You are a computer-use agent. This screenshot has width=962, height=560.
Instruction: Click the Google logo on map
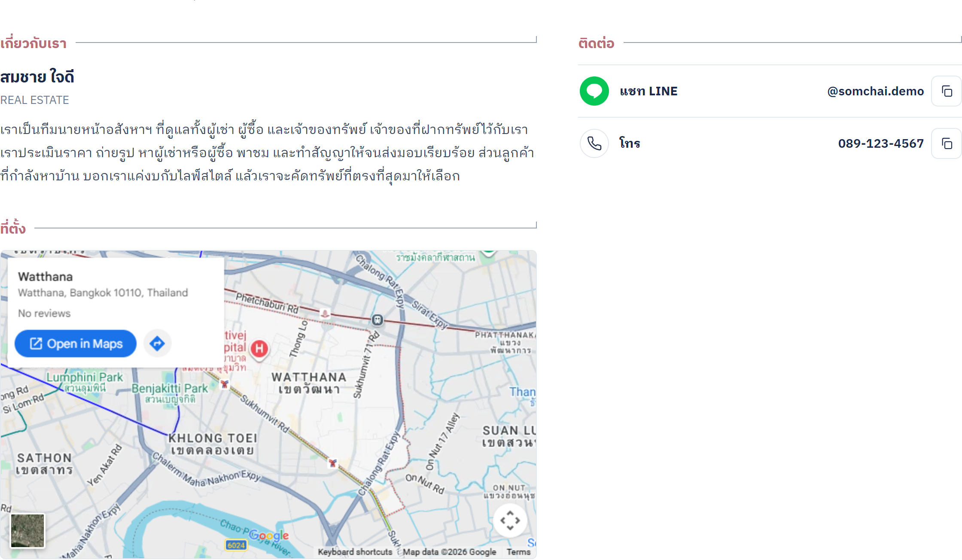269,536
